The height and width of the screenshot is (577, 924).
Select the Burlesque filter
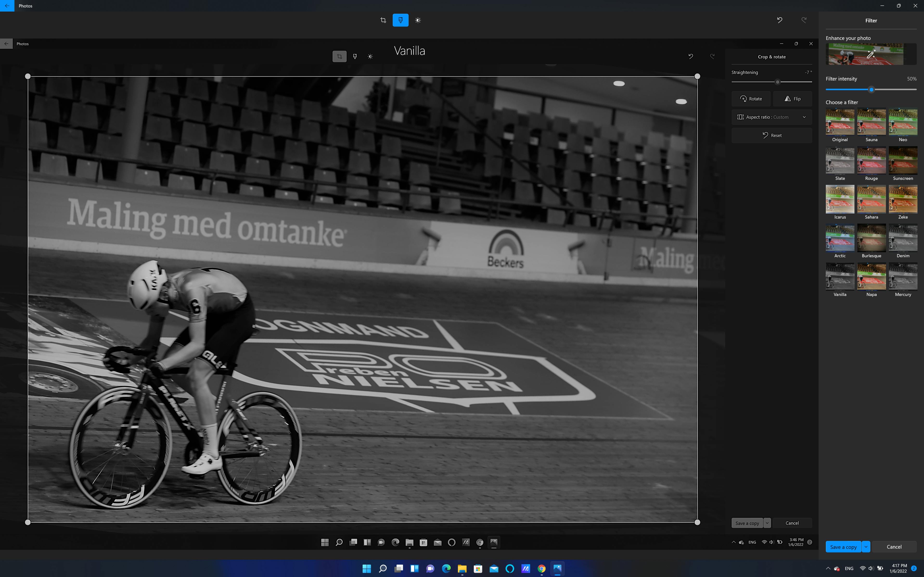(871, 241)
